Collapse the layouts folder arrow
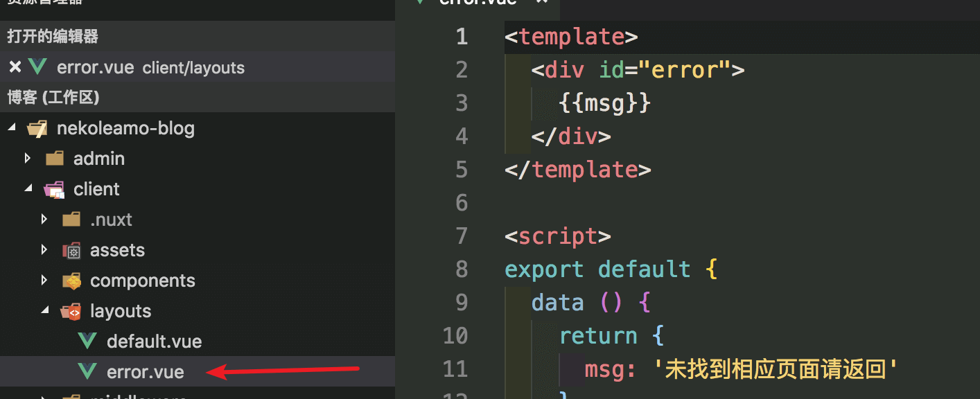Image resolution: width=980 pixels, height=399 pixels. pyautogui.click(x=44, y=311)
